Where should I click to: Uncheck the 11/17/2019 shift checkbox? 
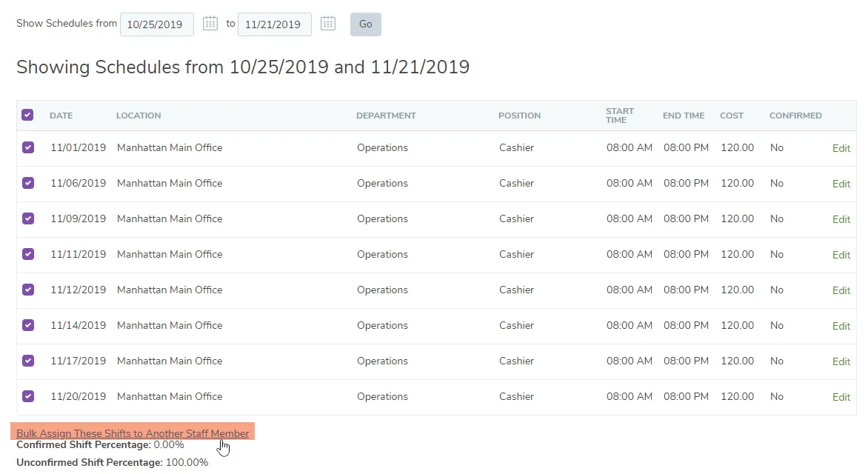(28, 361)
